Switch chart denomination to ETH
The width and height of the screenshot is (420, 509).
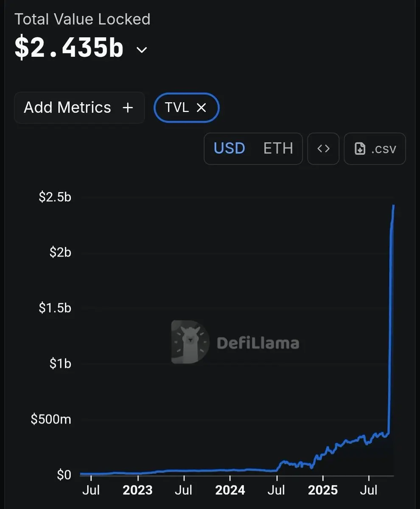(x=278, y=148)
